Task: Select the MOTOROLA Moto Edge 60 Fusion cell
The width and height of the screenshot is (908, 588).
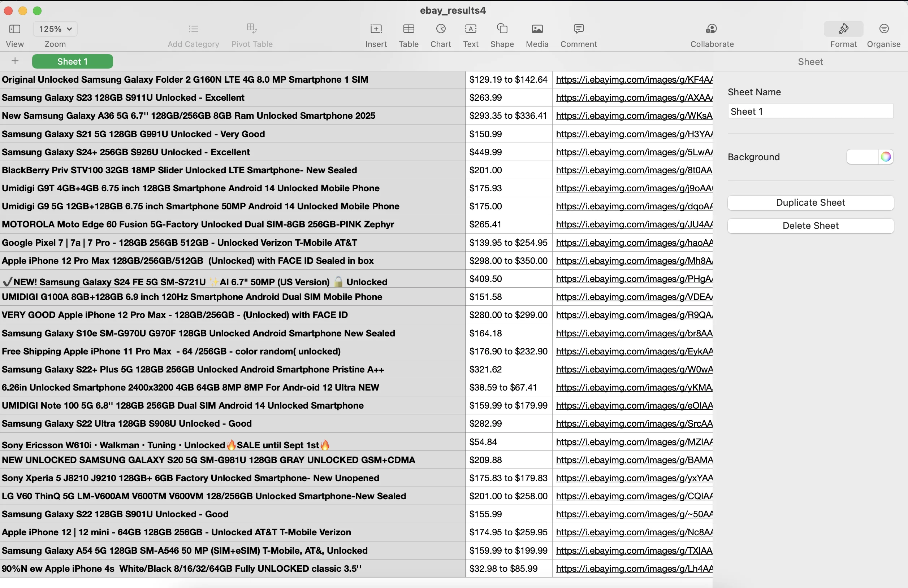Action: [x=233, y=224]
